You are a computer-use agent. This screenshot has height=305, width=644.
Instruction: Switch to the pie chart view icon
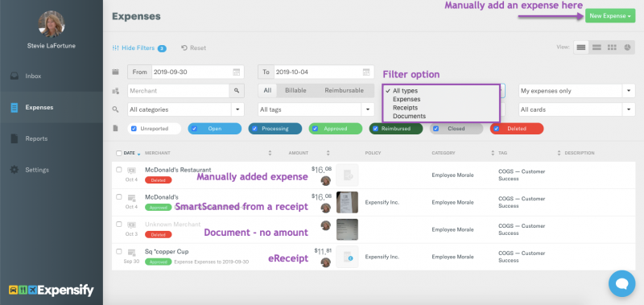628,47
